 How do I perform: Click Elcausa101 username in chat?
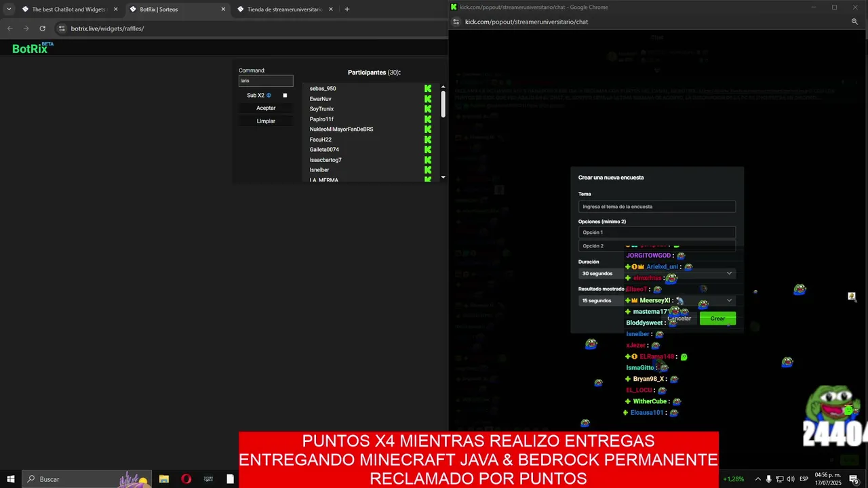tap(647, 413)
